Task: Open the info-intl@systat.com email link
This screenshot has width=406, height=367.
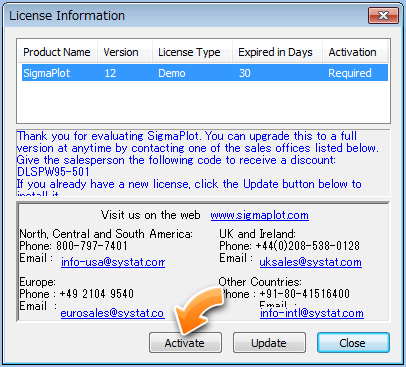Action: point(312,313)
